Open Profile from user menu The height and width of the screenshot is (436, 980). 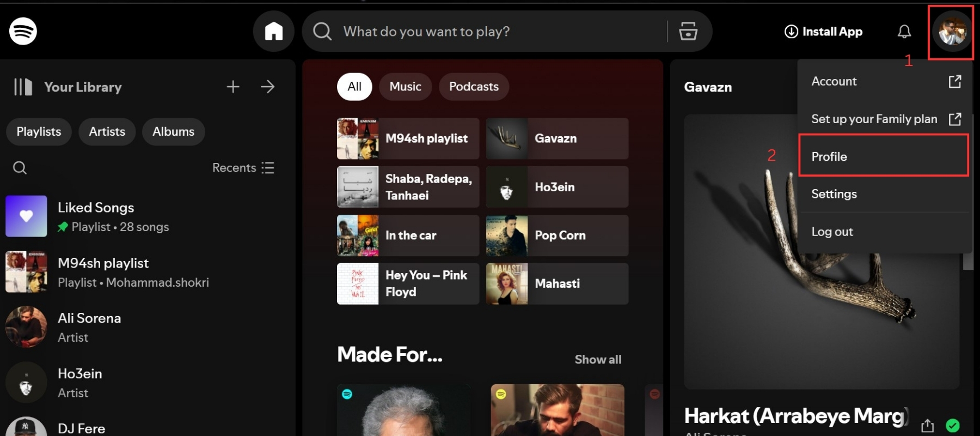tap(885, 156)
